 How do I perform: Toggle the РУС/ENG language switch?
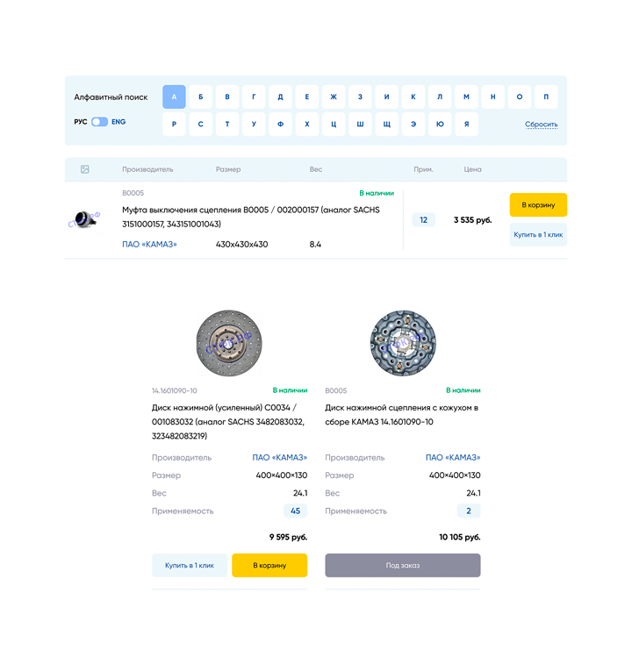coord(99,122)
